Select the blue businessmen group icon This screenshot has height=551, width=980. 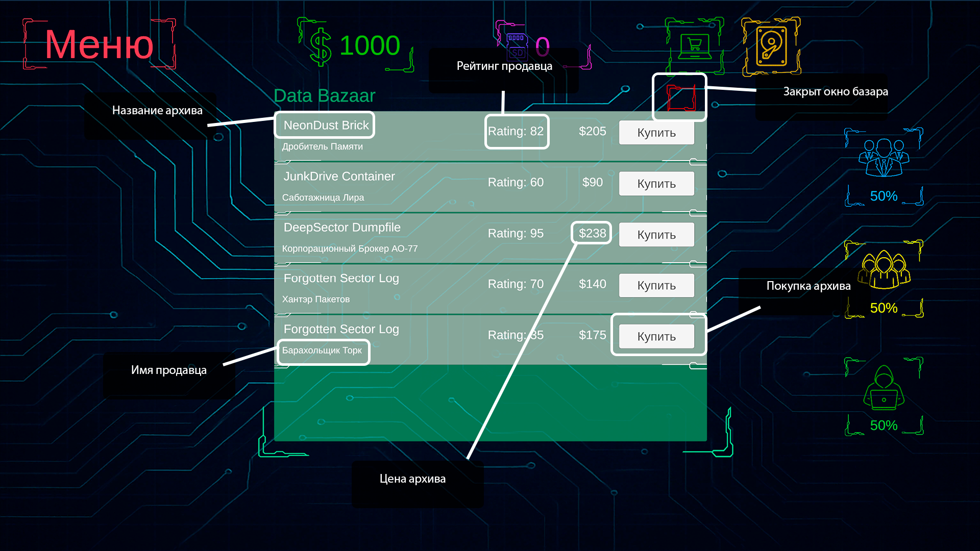tap(884, 158)
